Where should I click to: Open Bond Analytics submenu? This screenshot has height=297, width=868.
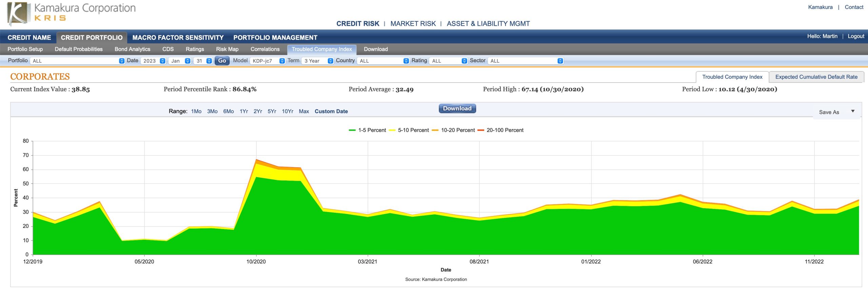point(132,49)
